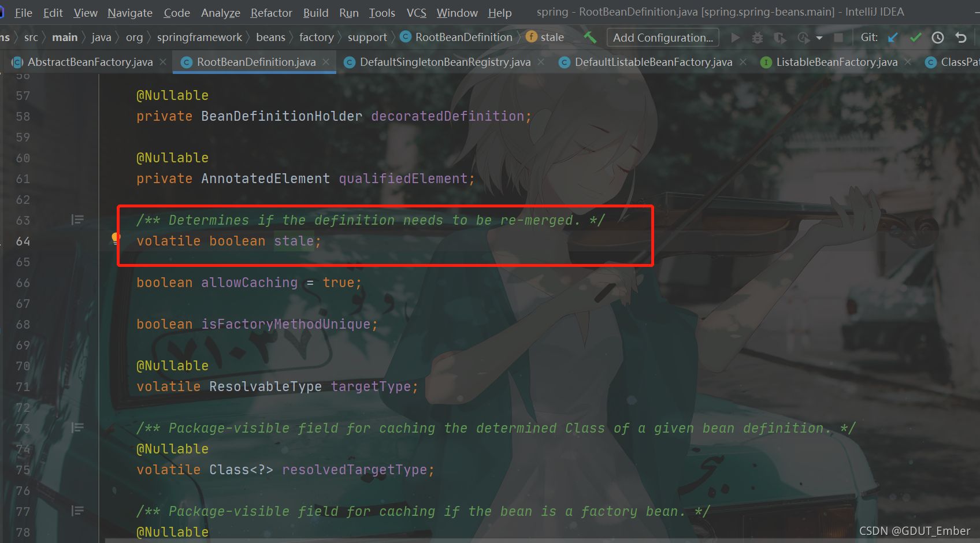Click the light bulb intention icon at line 64
Image resolution: width=980 pixels, height=543 pixels.
point(116,238)
